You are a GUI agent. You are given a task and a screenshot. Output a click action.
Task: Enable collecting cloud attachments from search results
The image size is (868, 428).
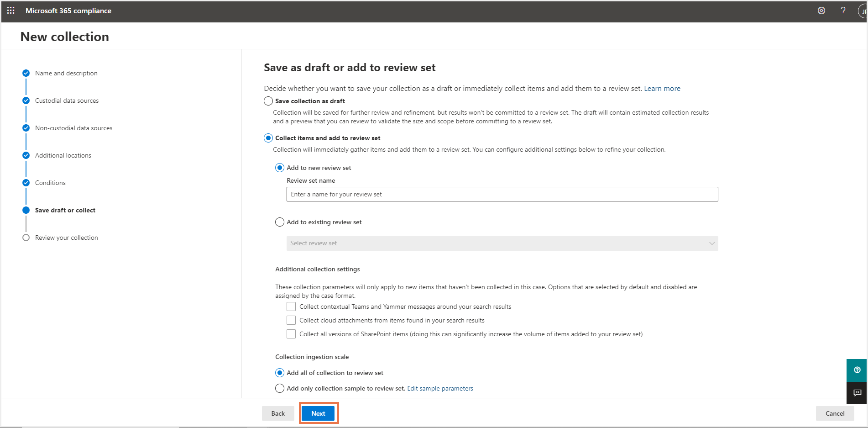(x=291, y=320)
